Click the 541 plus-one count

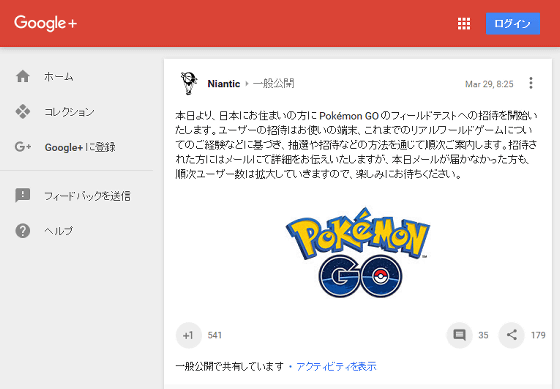coord(215,335)
